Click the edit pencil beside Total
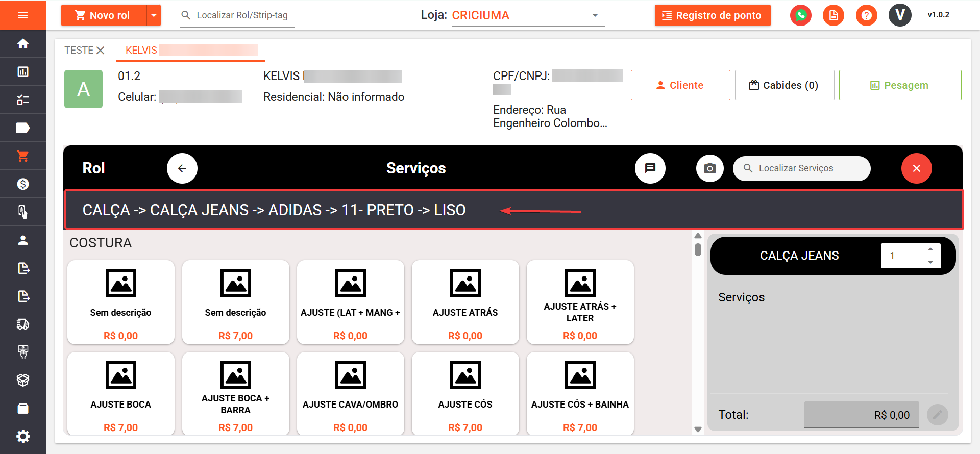Screen dimensions: 980x454 [937, 415]
